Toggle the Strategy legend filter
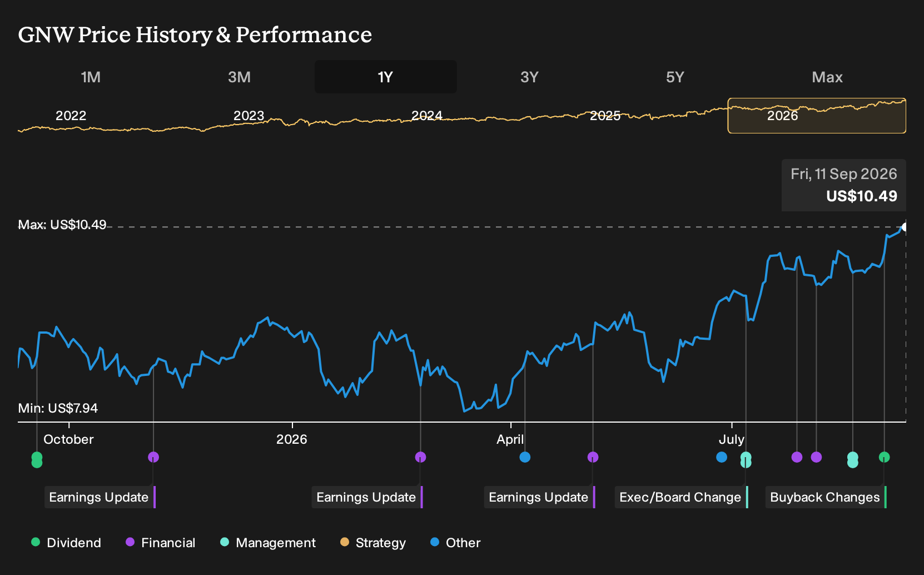The width and height of the screenshot is (924, 575). tap(373, 543)
